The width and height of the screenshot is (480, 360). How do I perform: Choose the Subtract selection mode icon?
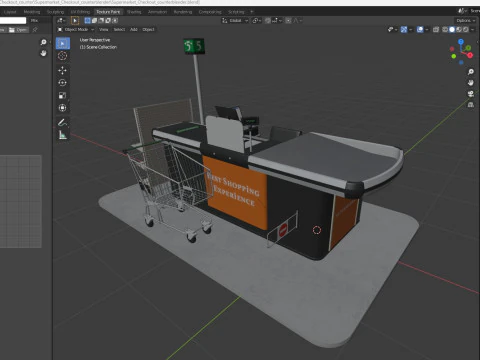[101, 21]
